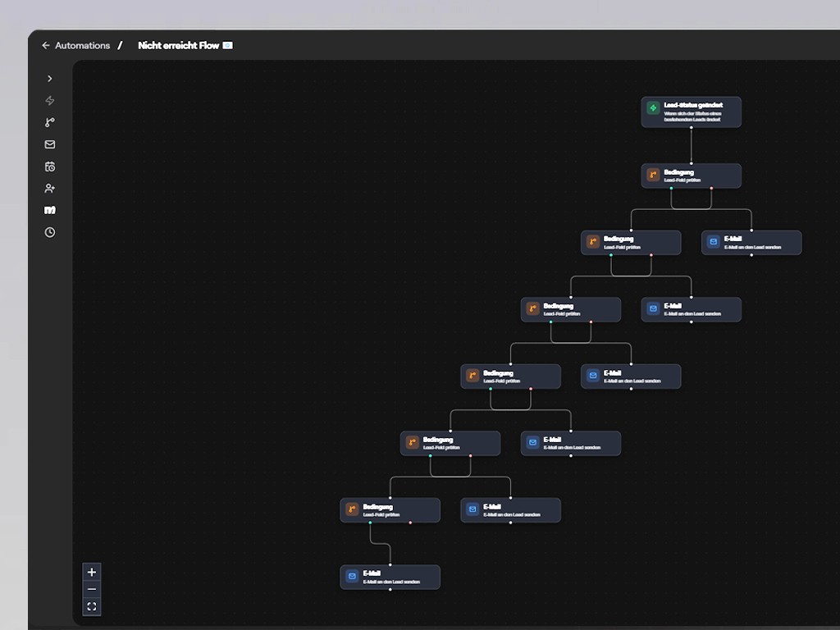Click the Nicht erreicht Flow title
The image size is (840, 630).
178,46
